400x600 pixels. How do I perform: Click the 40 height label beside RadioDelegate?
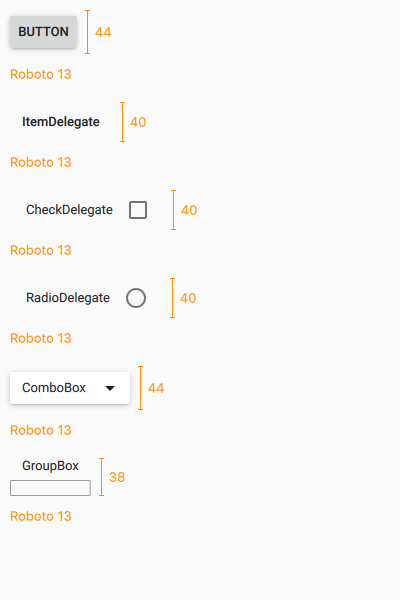point(188,298)
